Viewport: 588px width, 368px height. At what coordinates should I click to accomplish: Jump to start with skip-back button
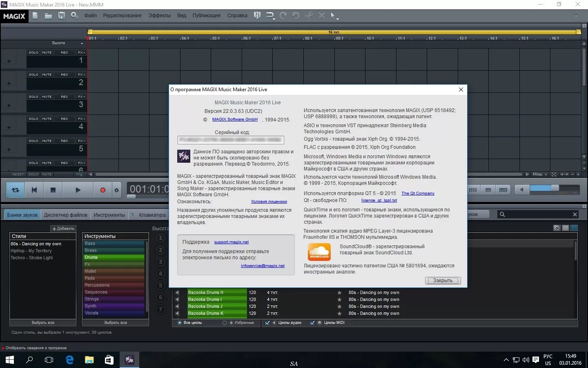tap(34, 190)
